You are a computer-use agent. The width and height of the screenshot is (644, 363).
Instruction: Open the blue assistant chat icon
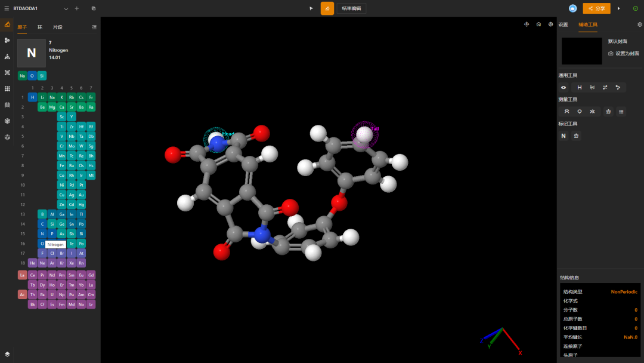[x=572, y=8]
